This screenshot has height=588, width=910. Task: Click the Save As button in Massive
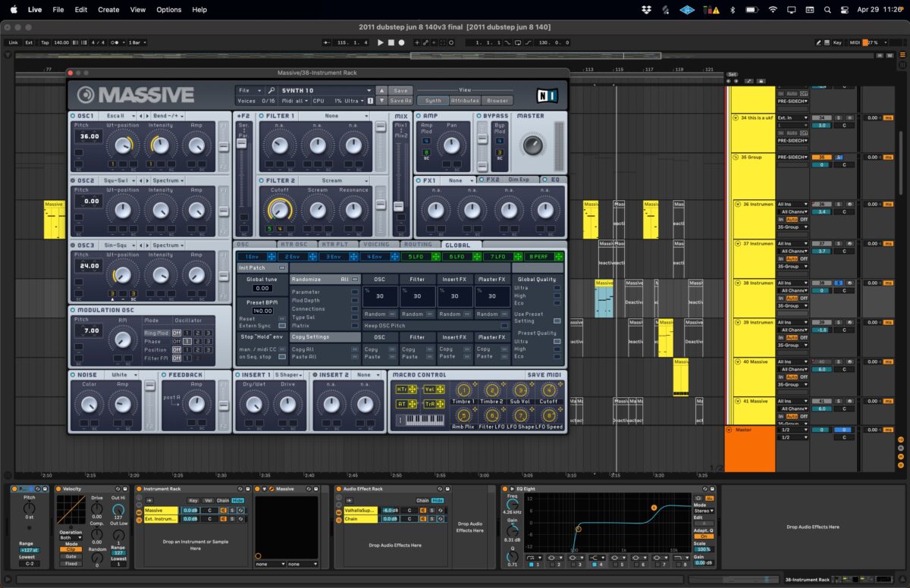pyautogui.click(x=400, y=100)
